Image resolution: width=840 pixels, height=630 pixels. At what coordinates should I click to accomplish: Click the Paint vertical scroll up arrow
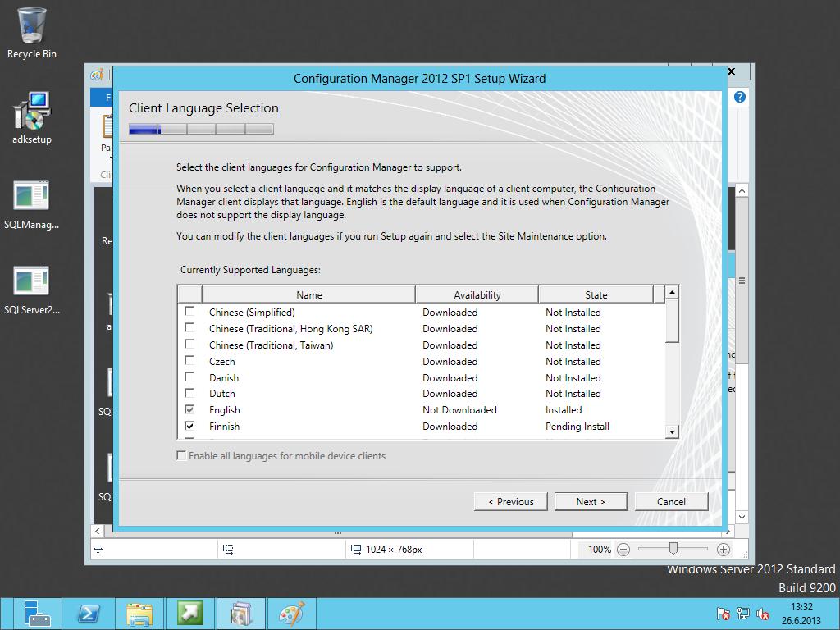[742, 190]
